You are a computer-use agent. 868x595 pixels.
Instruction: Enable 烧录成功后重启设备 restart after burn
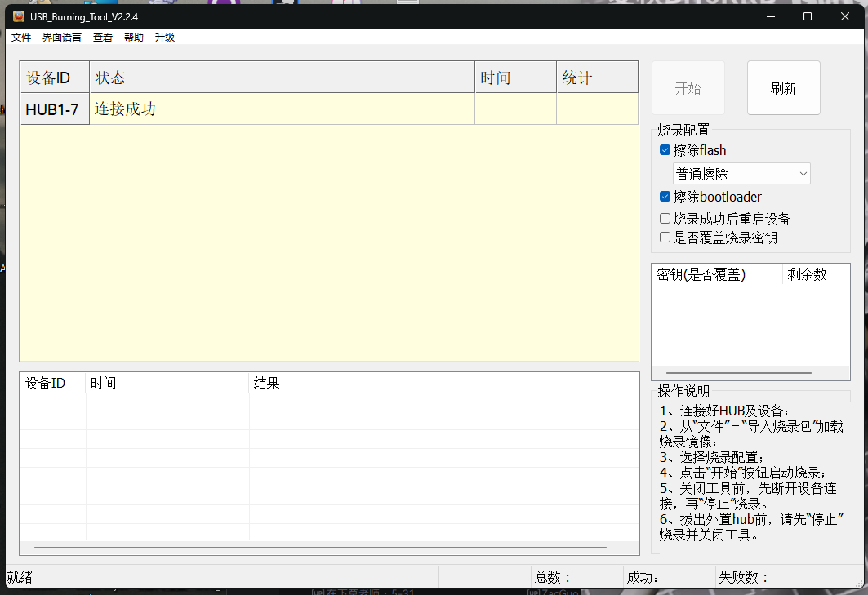click(x=665, y=218)
